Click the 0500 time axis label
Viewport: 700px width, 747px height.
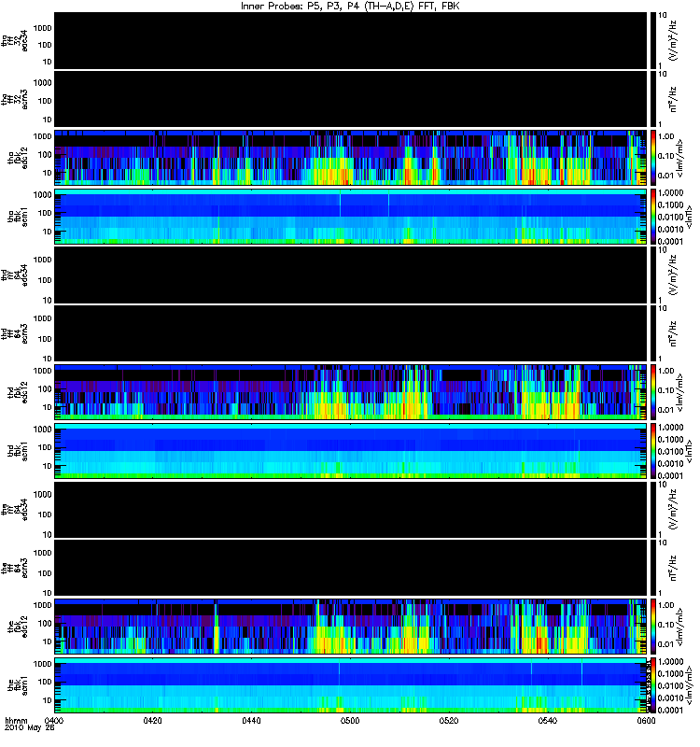(x=350, y=720)
